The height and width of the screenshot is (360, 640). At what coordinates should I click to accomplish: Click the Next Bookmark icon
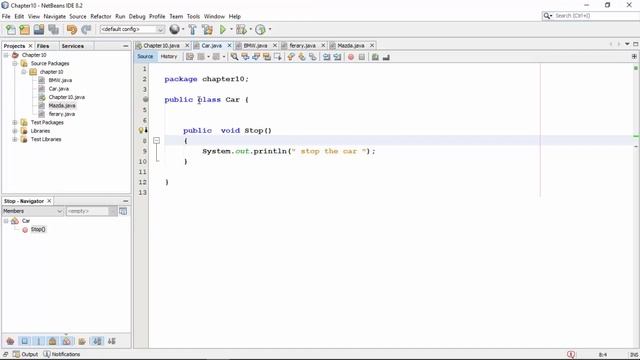[302, 57]
